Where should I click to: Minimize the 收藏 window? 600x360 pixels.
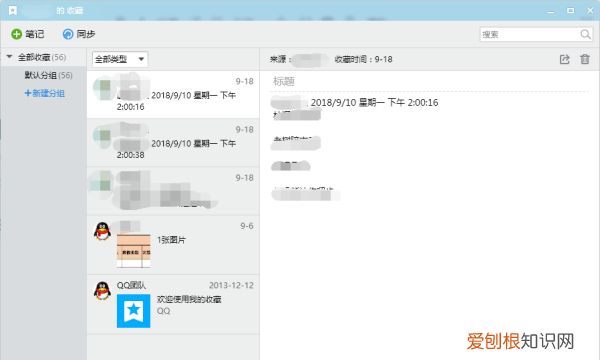point(551,11)
